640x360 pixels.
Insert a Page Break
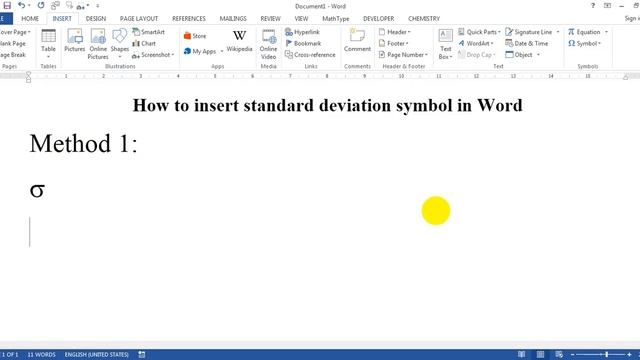(x=13, y=55)
